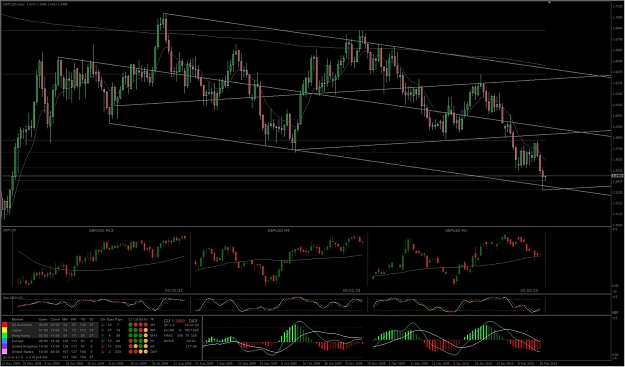
Task: Click the Market column header
Action: 18,320
